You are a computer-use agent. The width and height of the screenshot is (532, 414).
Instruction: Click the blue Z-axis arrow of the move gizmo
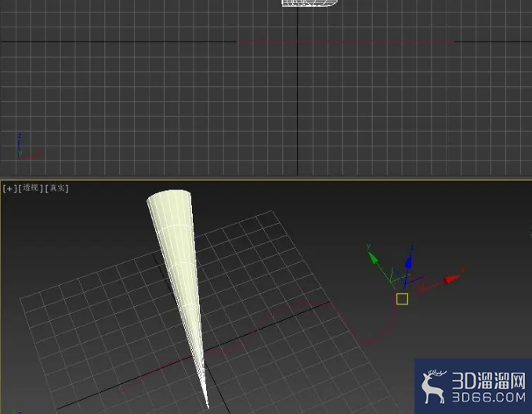pos(409,262)
